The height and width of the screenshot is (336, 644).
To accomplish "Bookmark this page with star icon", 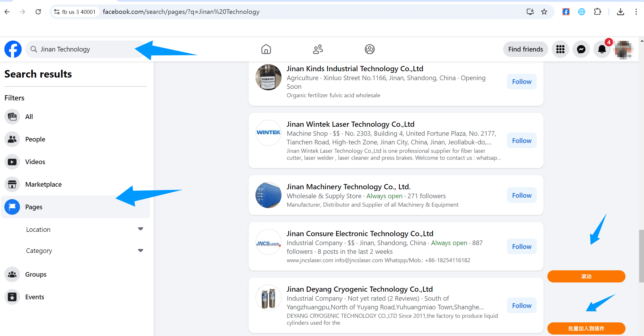I will tap(544, 12).
